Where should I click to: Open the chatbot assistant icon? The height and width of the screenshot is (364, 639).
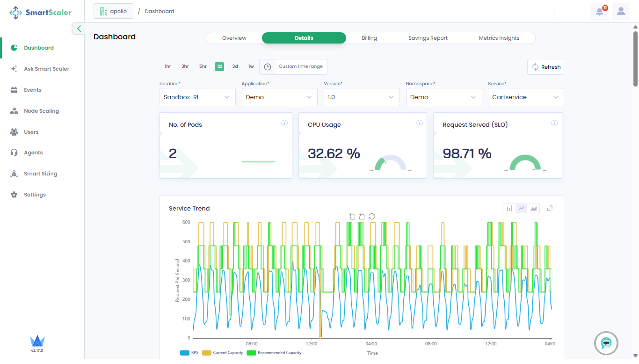pyautogui.click(x=606, y=343)
